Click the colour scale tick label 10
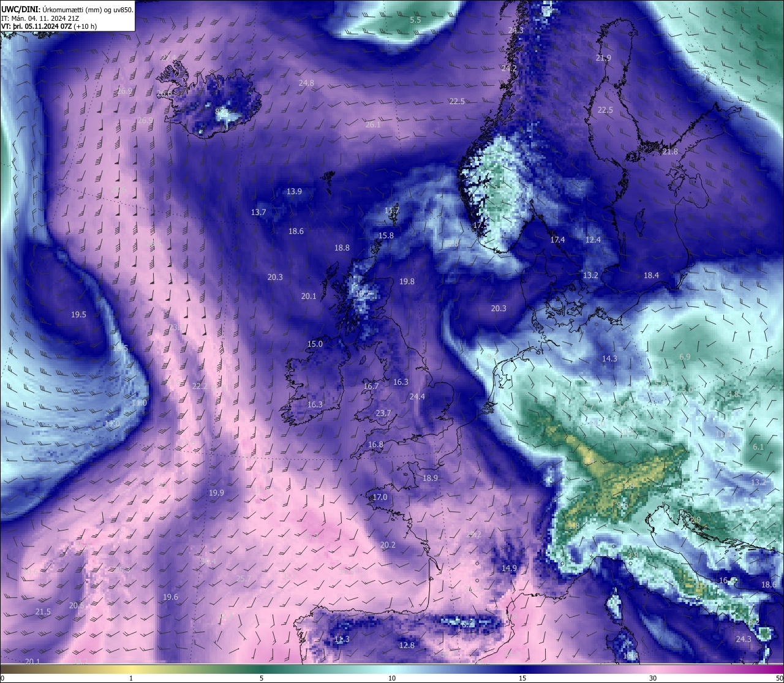 [392, 678]
